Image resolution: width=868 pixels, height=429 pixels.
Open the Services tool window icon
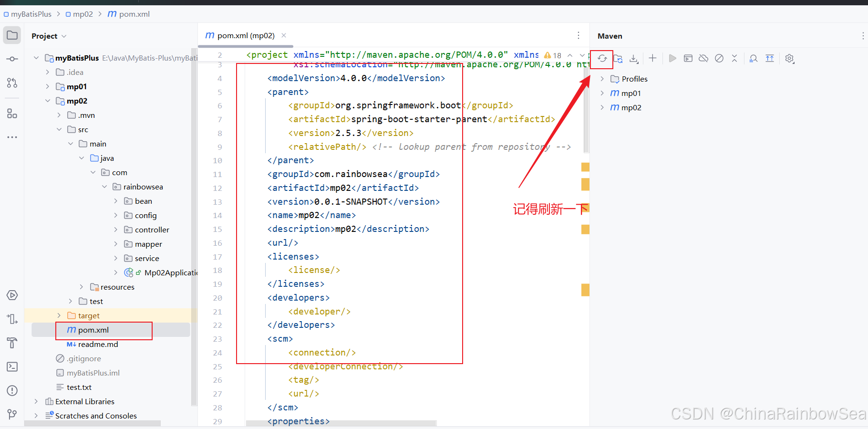[12, 295]
